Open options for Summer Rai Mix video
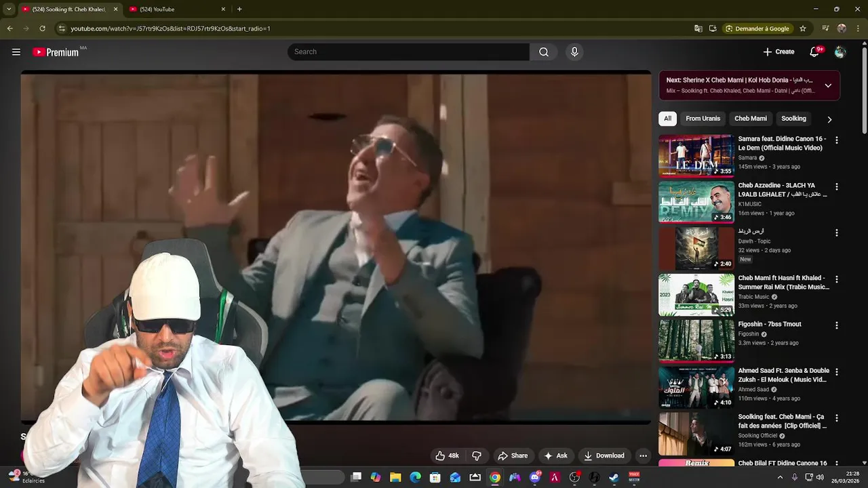The width and height of the screenshot is (868, 488). 836,279
